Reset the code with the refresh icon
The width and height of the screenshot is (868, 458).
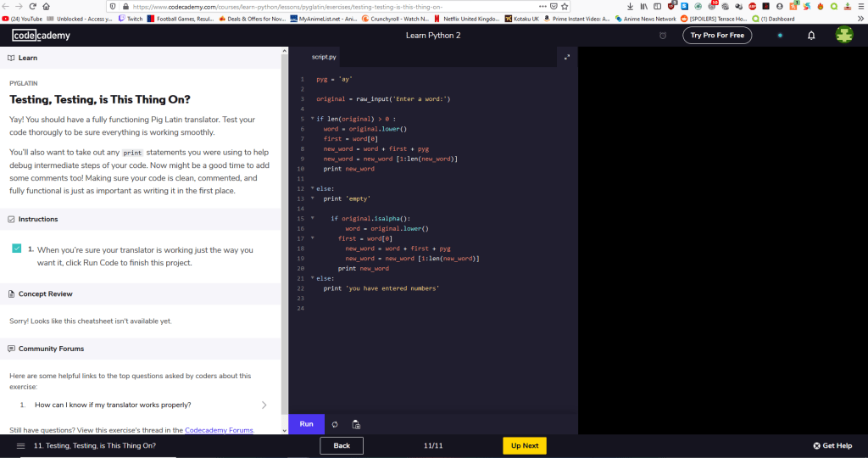coord(334,424)
